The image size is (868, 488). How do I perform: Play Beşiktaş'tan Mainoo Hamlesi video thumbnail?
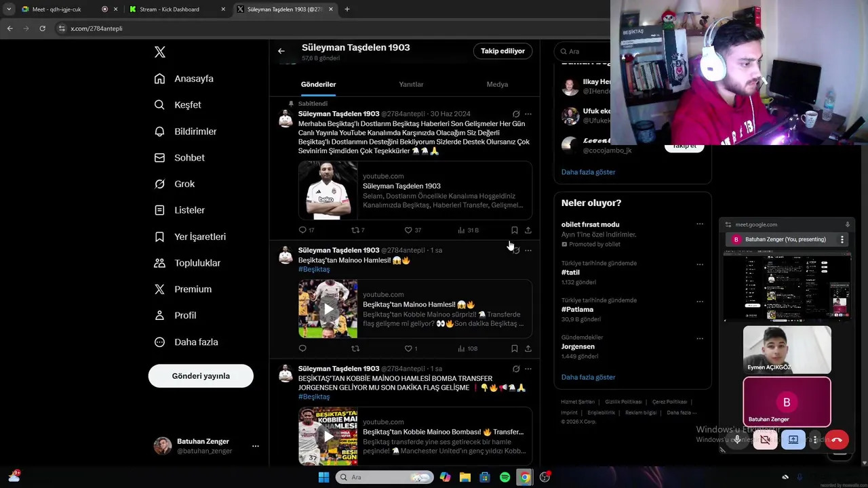pos(328,309)
